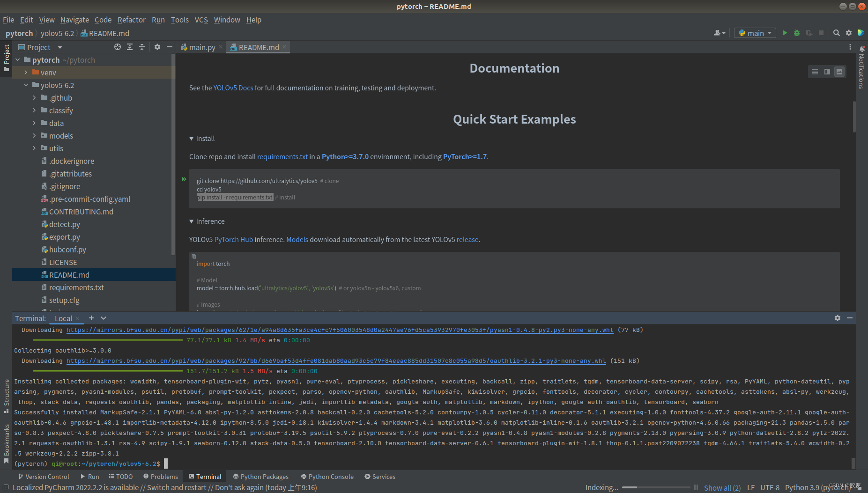Switch to preview-only view mode
Viewport: 868px width, 493px height.
(x=839, y=72)
